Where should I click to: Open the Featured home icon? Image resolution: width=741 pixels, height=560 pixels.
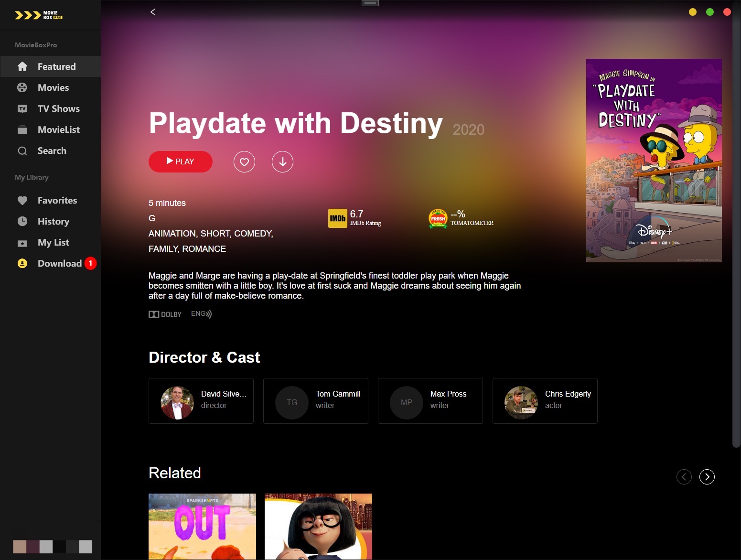pos(22,66)
